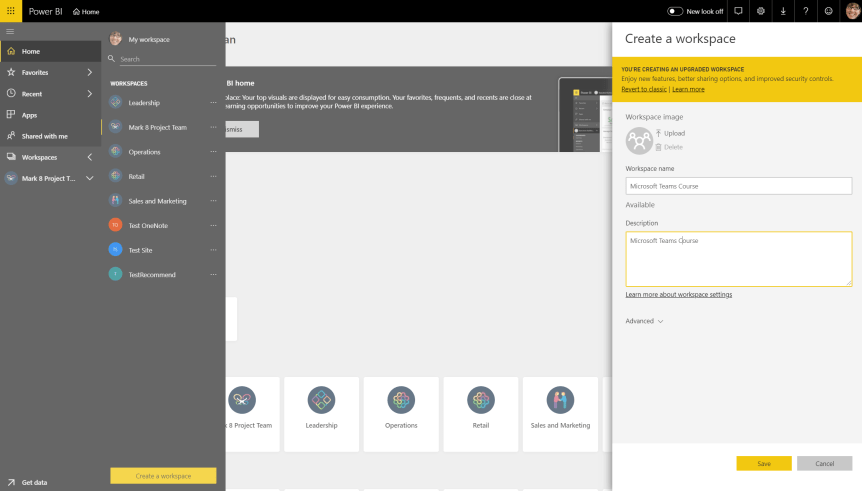Viewport: 862px width, 491px height.
Task: Click the notifications icon in top bar
Action: pyautogui.click(x=738, y=11)
